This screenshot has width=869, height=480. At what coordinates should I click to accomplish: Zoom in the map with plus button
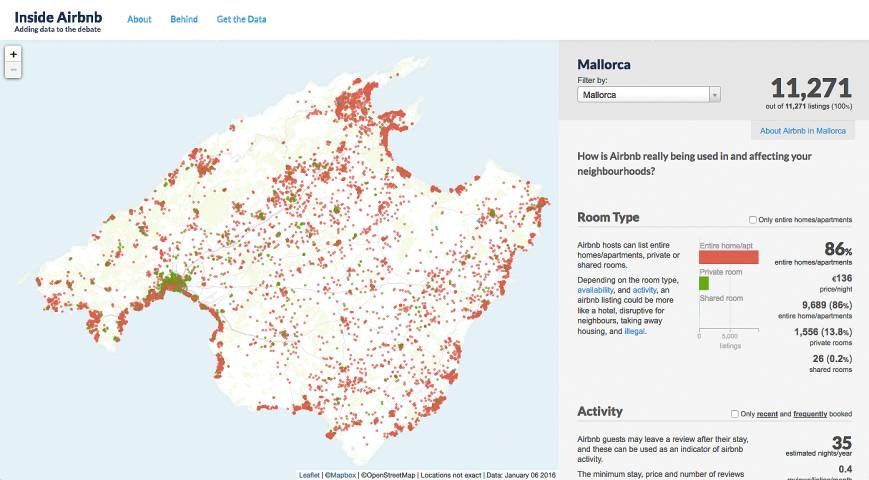click(13, 54)
